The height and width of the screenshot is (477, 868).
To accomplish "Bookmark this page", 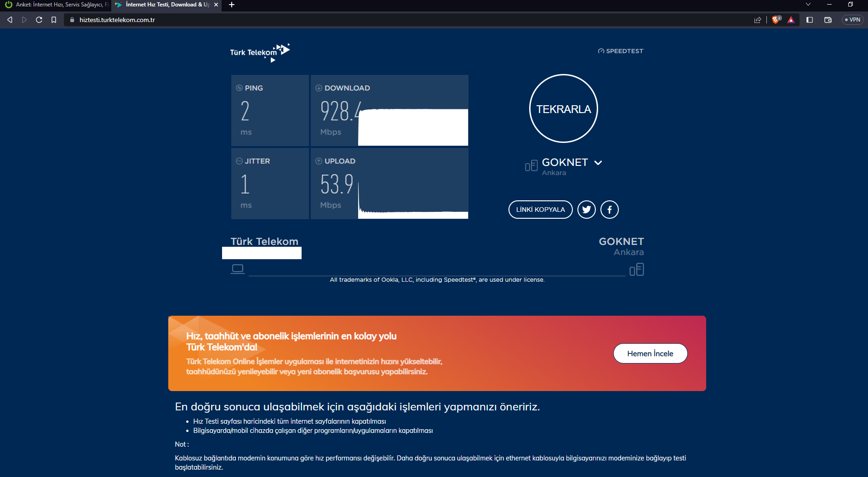I will click(54, 20).
